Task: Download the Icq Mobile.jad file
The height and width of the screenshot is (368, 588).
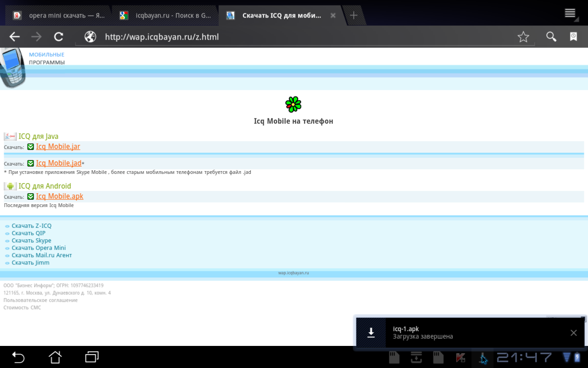Action: pyautogui.click(x=59, y=163)
